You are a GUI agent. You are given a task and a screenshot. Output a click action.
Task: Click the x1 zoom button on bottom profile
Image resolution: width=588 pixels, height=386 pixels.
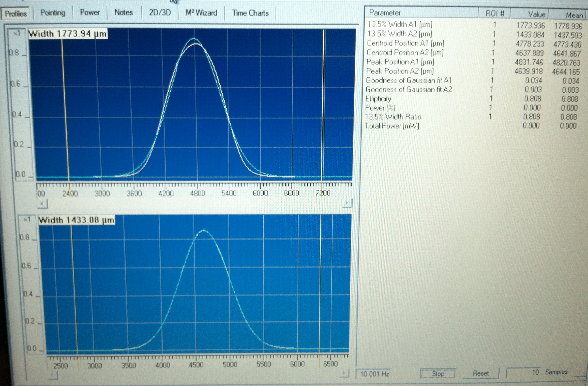click(27, 219)
